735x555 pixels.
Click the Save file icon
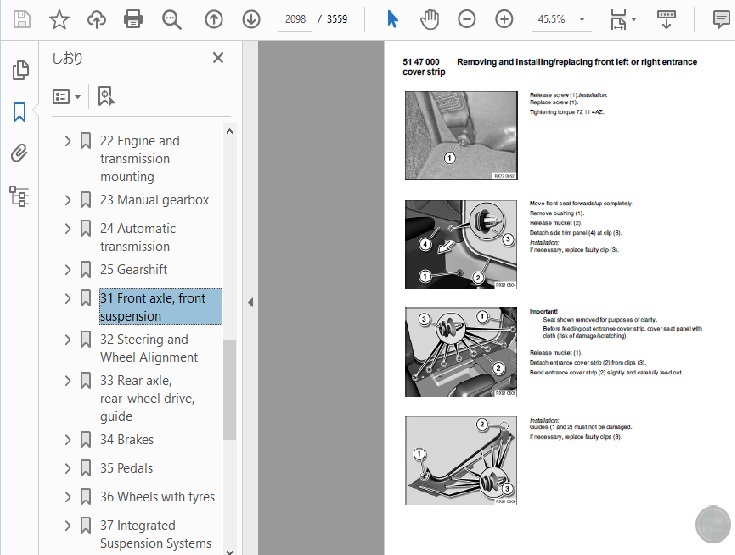tap(22, 19)
